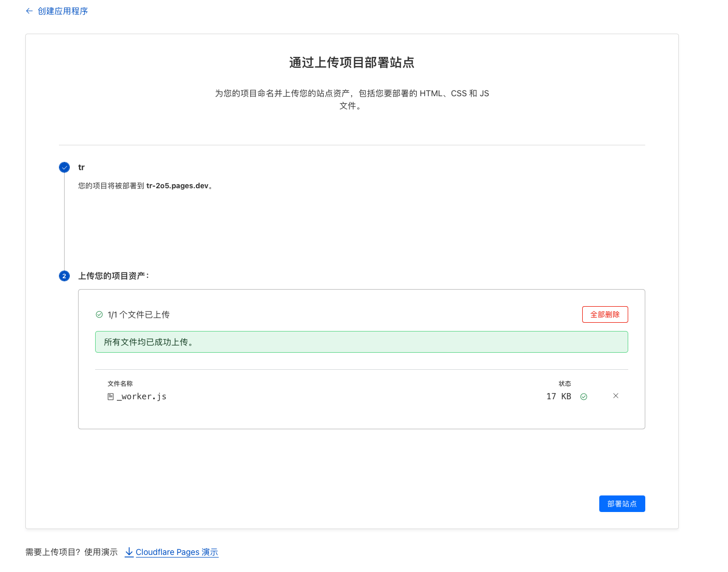The height and width of the screenshot is (572, 728).
Task: Click the green check beside 1/1 个文件已上传
Action: [x=99, y=314]
